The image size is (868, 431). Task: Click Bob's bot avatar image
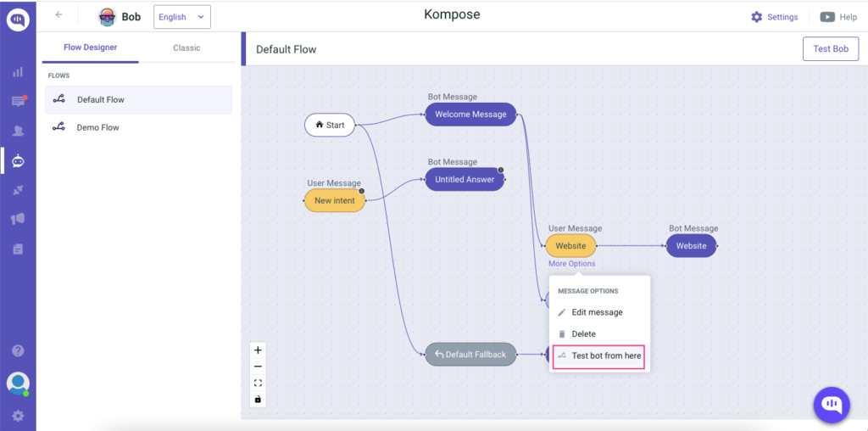pyautogui.click(x=107, y=17)
